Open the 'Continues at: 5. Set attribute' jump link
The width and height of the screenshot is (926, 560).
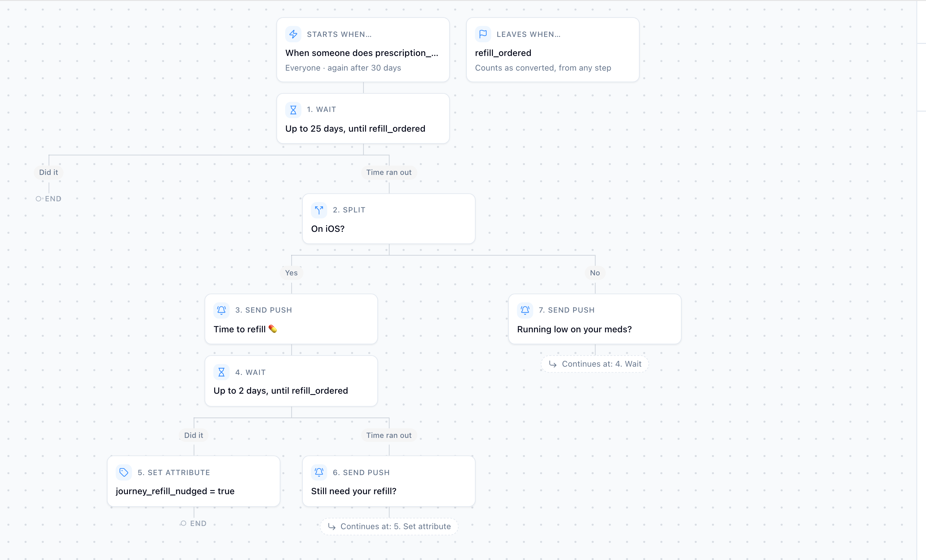pyautogui.click(x=389, y=527)
